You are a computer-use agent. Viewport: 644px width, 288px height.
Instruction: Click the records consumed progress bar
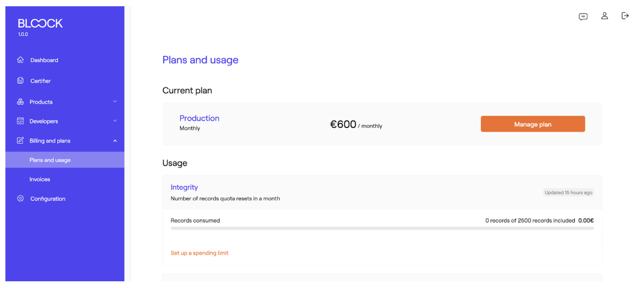pyautogui.click(x=382, y=228)
